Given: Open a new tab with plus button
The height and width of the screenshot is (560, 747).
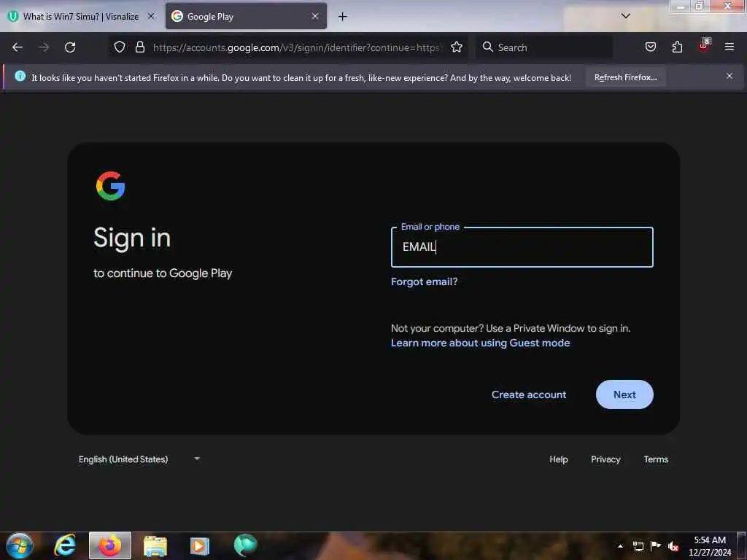Looking at the screenshot, I should point(342,17).
